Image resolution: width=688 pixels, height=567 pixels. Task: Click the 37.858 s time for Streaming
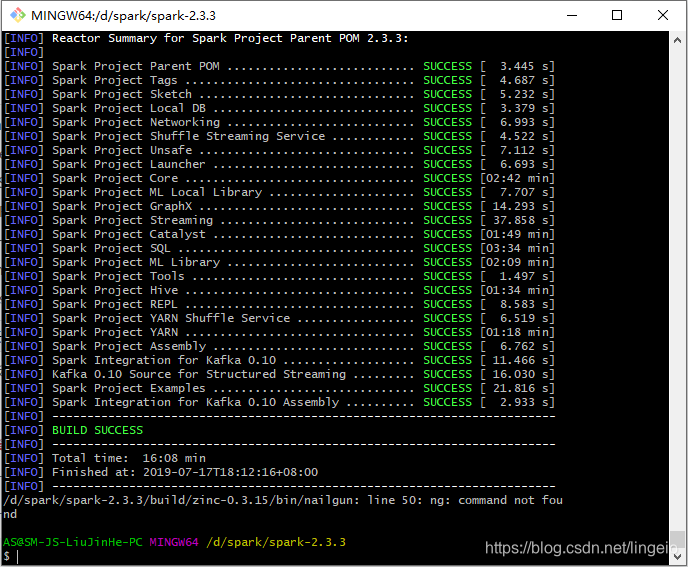(517, 221)
